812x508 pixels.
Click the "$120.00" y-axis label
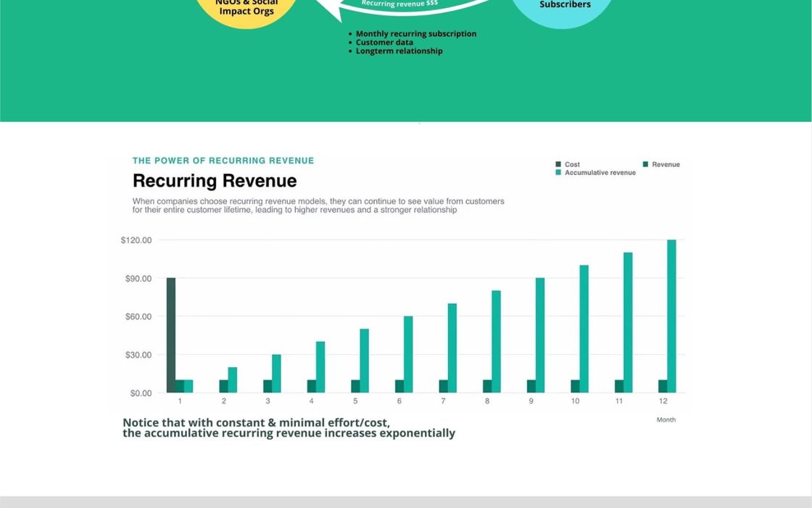(136, 240)
